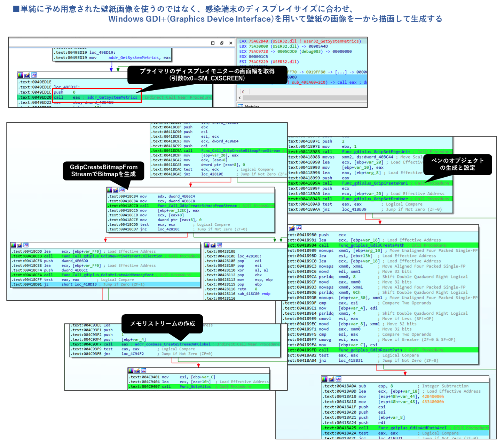Click the Func_gdiplus_GdipPrivateAddMemoryFont call
The width and height of the screenshot is (504, 446).
107,275
